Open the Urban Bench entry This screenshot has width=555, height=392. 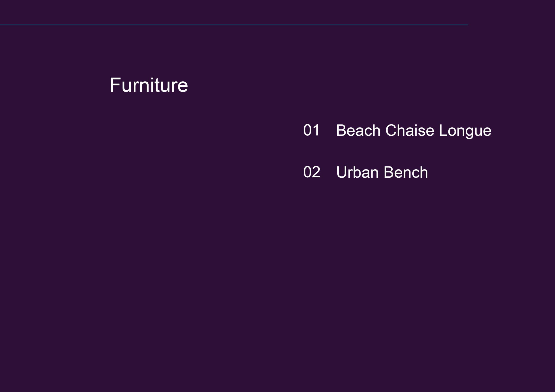coord(382,172)
